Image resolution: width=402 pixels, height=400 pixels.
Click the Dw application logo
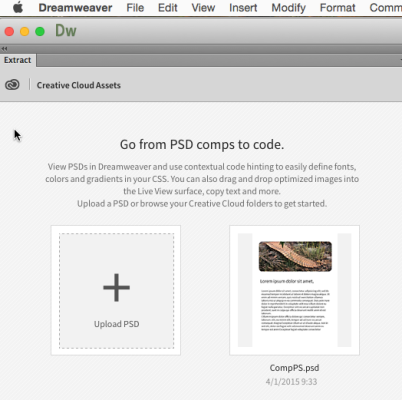[x=66, y=31]
